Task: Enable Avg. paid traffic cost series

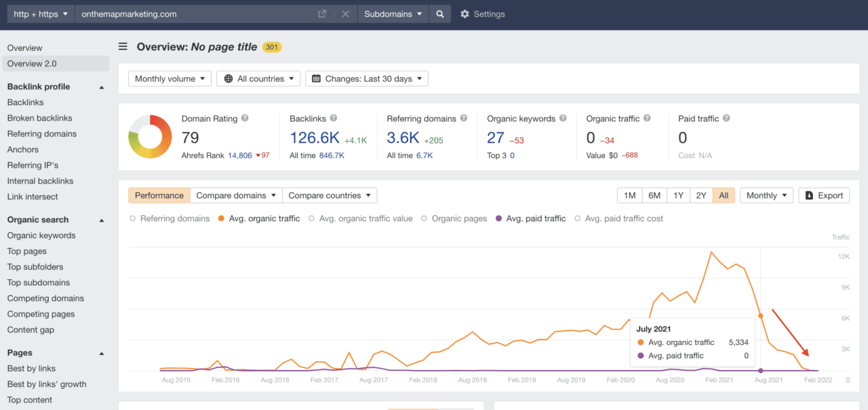Action: (618, 219)
